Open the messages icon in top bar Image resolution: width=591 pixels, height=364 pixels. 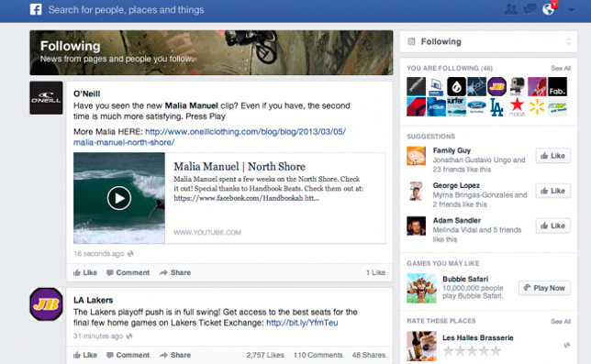point(530,9)
